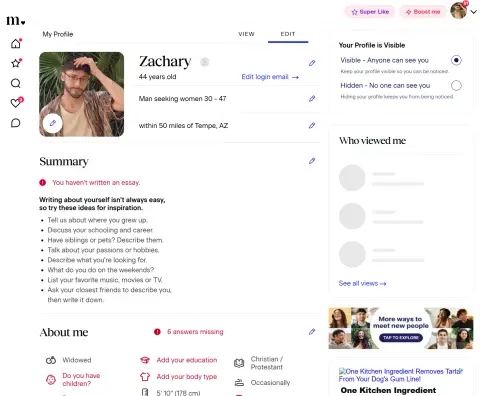This screenshot has height=396, width=480.
Task: Click 'Do you have children?' prompt
Action: tap(81, 380)
